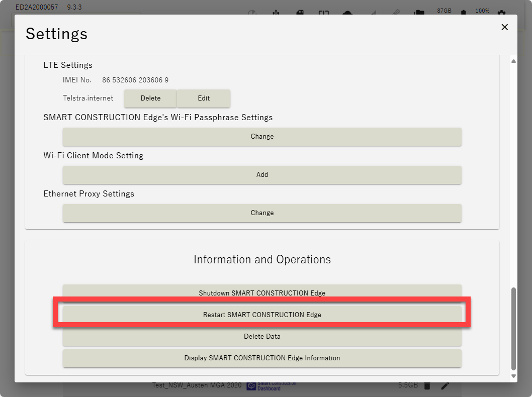Click the USB icon in the background toolbar
This screenshot has height=397, width=532.
[276, 13]
